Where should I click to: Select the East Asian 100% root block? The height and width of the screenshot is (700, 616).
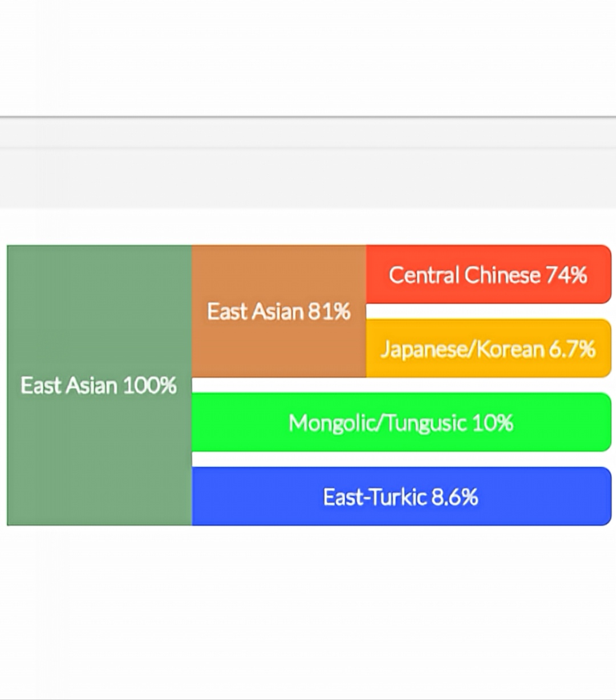(x=99, y=385)
